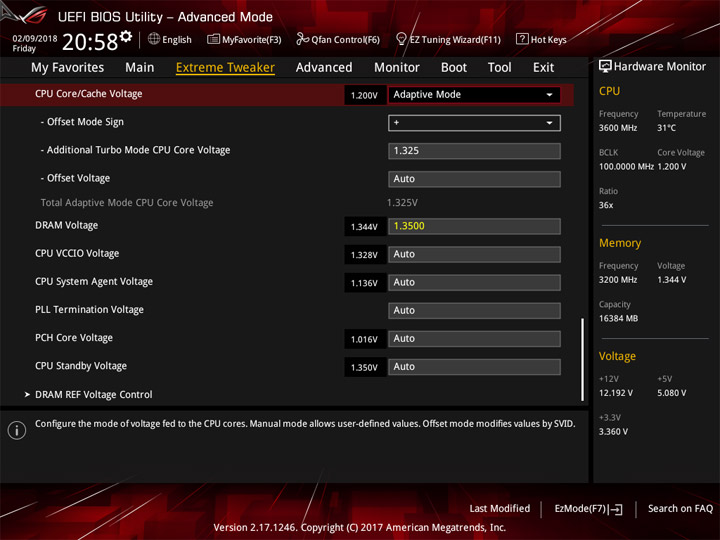Image resolution: width=720 pixels, height=540 pixels.
Task: Click the 1.350V Standby voltage reading
Action: click(x=365, y=367)
